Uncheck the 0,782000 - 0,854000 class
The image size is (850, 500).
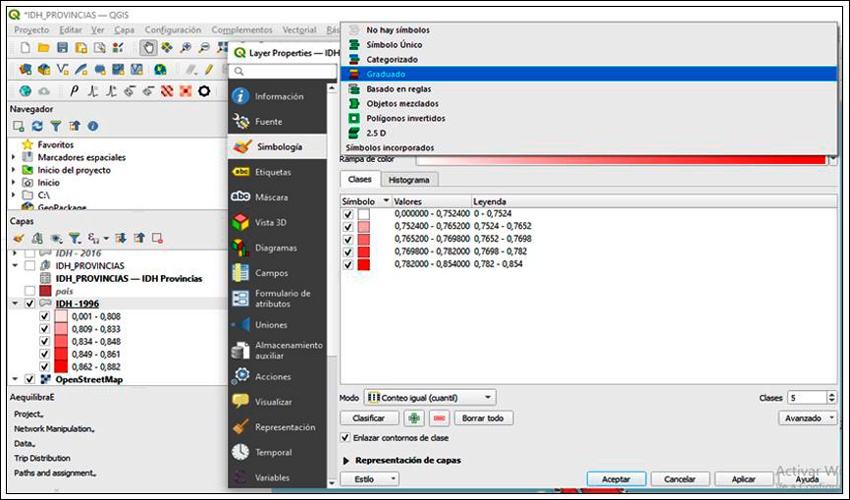coord(348,265)
